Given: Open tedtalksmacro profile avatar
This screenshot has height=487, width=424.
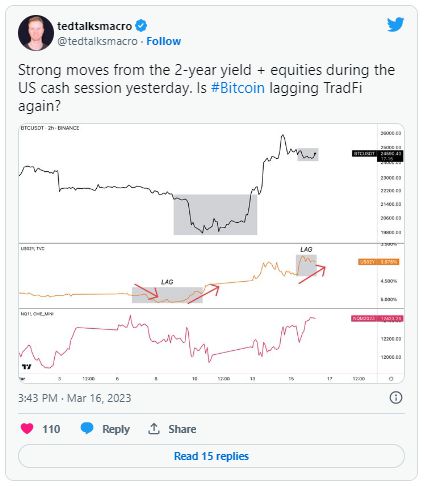Looking at the screenshot, I should pos(36,33).
